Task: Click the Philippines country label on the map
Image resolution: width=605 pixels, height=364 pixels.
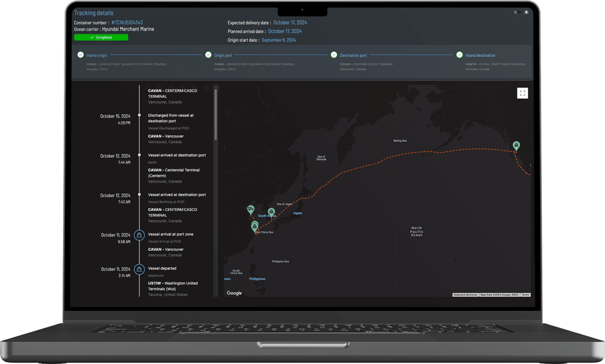Action: pos(257,279)
